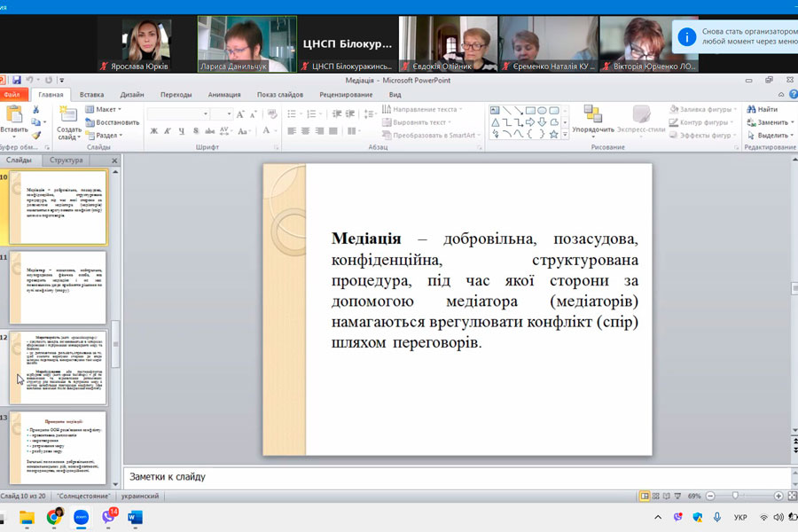Screen dimensions: 798x532
Task: Toggle center text alignment
Action: point(305,131)
